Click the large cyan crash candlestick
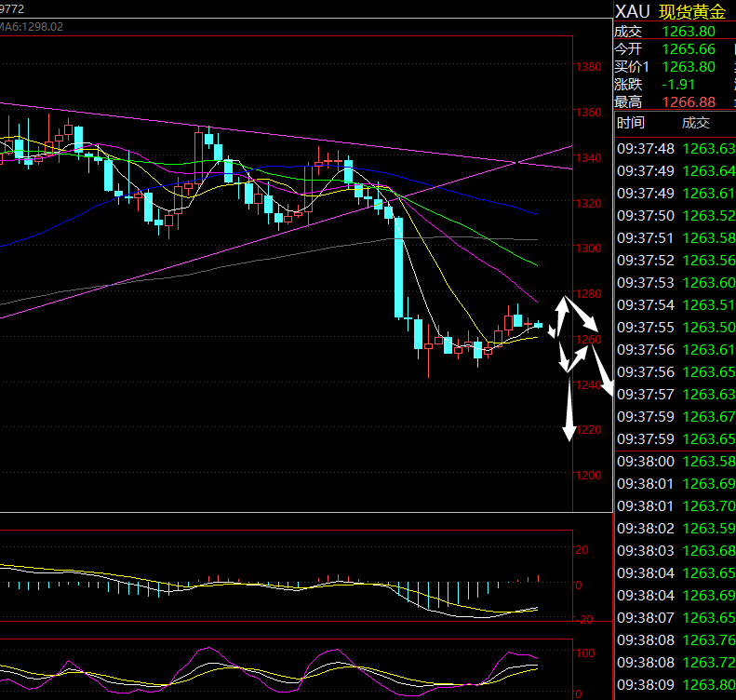The height and width of the screenshot is (700, 736). point(398,267)
